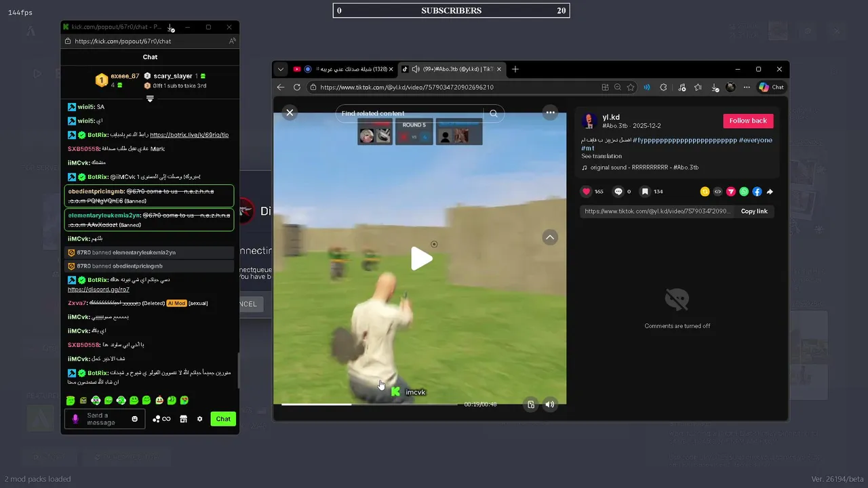Image resolution: width=868 pixels, height=488 pixels.
Task: Toggle the read aloud icon in chat popout
Action: (232, 41)
